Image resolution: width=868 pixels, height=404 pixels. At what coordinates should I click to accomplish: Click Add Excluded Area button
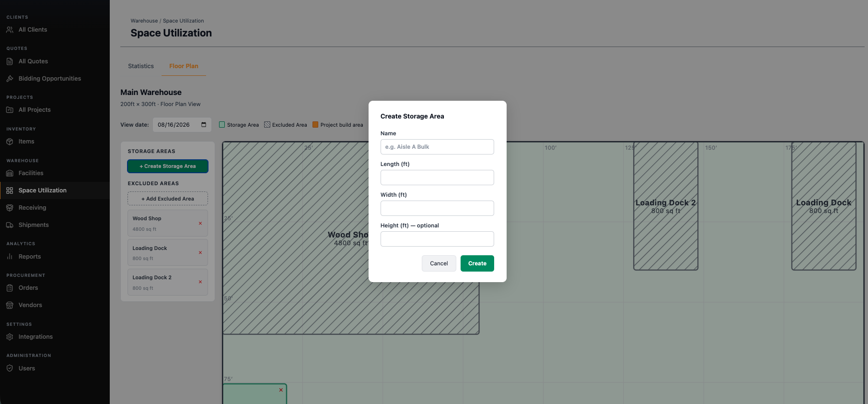pos(168,199)
